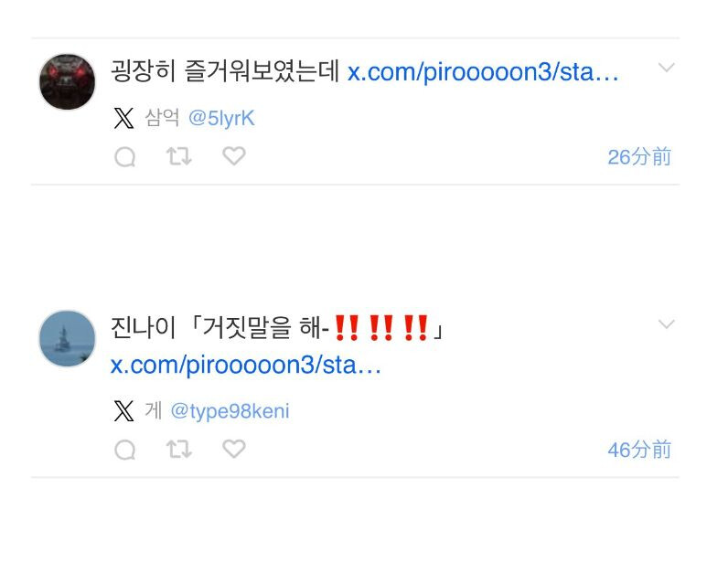The height and width of the screenshot is (562, 728).
Task: Open the X logo beside 게
Action: (123, 411)
